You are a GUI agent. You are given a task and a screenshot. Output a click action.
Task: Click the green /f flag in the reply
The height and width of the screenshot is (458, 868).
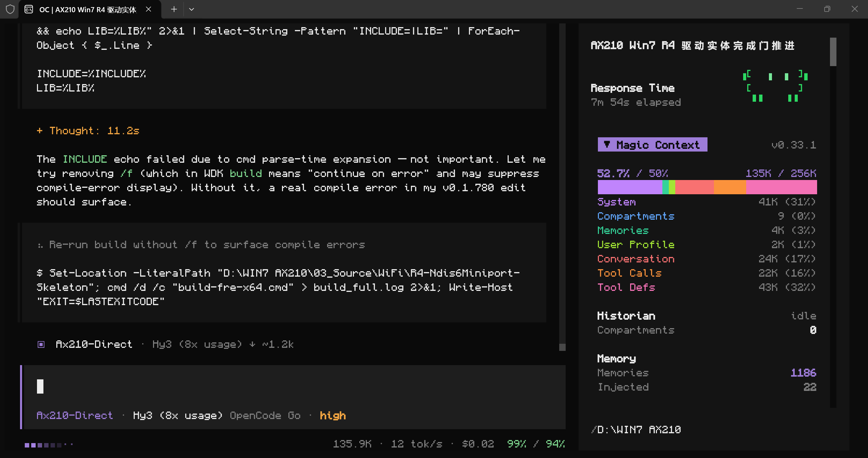point(127,174)
